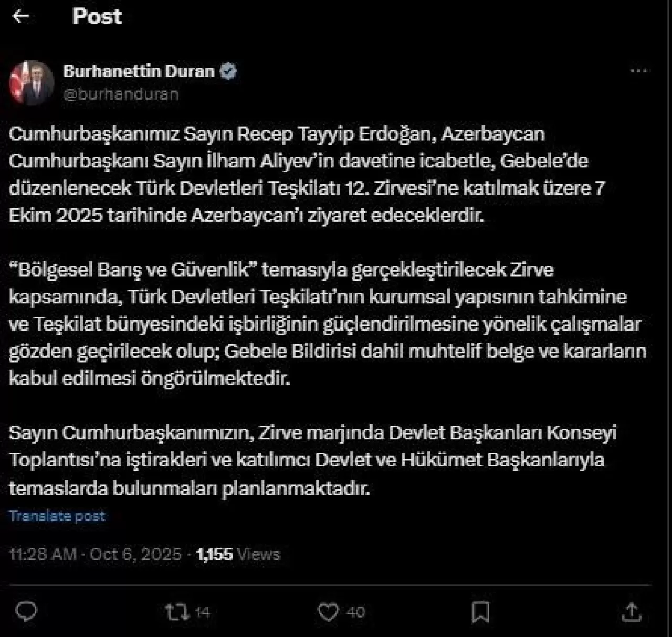
Task: Like the post with the heart icon
Action: click(329, 612)
